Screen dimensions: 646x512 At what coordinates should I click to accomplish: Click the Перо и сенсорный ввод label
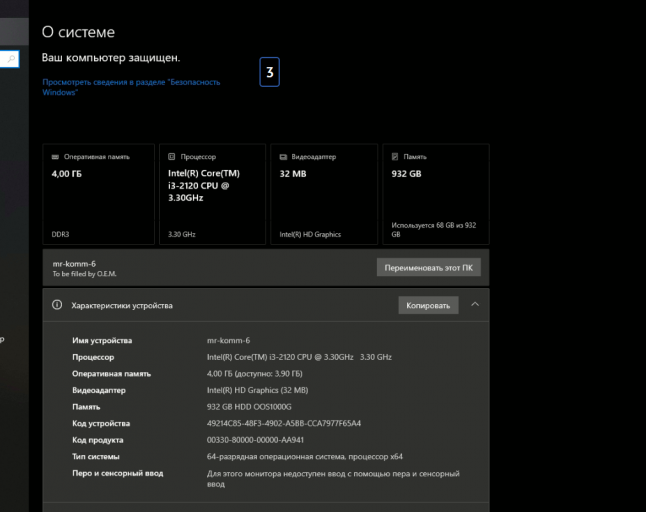(118, 473)
